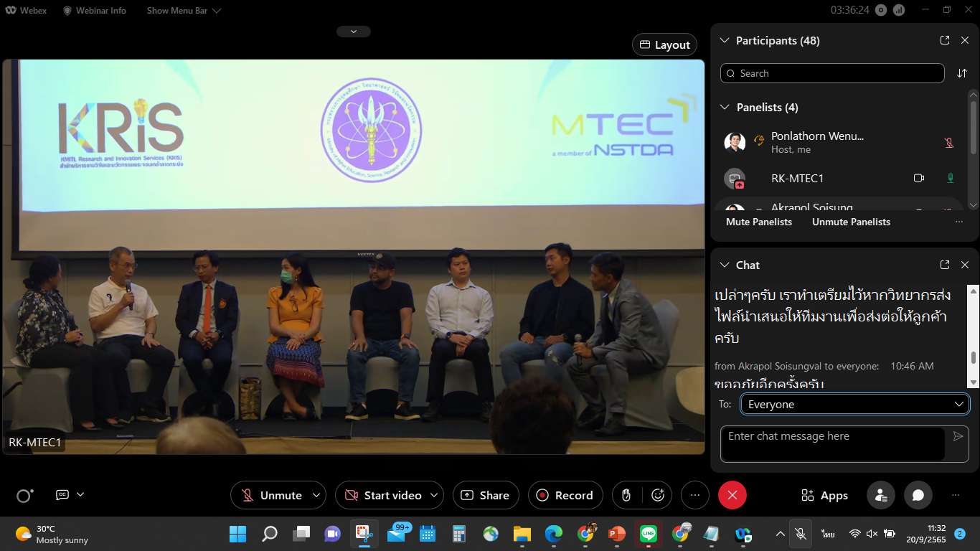Unmute the microphone
The image size is (980, 551).
[270, 495]
